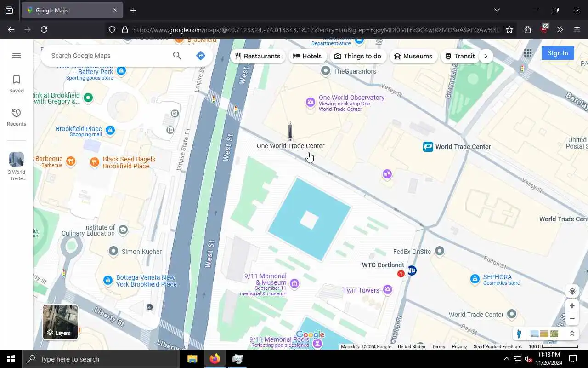This screenshot has height=368, width=588.
Task: Show hidden system tray icons
Action: [506, 359]
